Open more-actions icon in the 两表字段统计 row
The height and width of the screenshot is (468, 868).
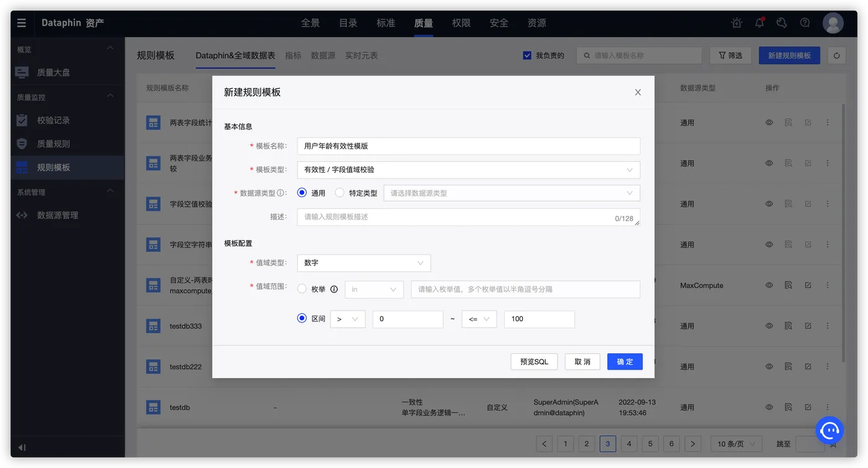pyautogui.click(x=828, y=123)
